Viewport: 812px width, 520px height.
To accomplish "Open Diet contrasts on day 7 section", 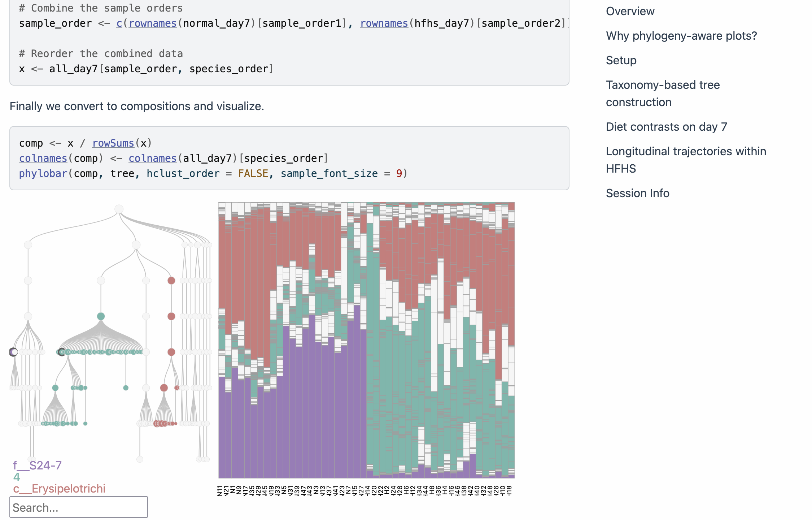I will click(666, 127).
